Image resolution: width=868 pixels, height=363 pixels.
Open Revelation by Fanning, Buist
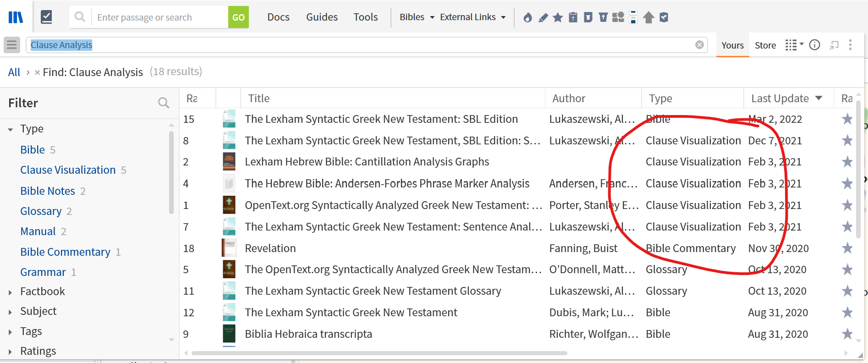(x=270, y=248)
